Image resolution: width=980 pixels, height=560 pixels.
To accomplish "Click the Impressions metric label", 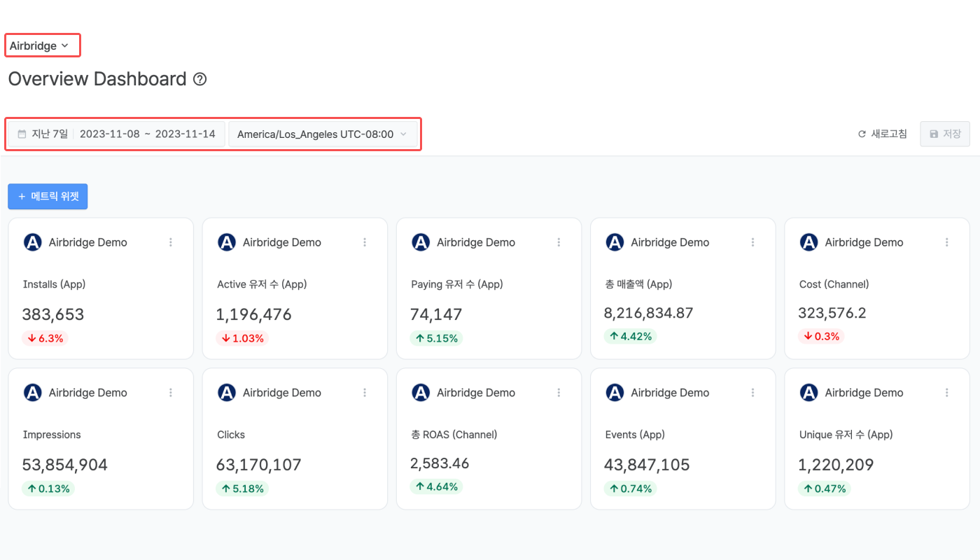I will 52,435.
